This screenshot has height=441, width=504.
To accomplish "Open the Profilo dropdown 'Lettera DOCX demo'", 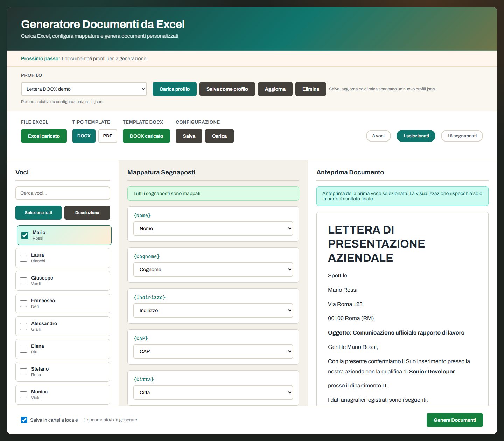I will (84, 89).
